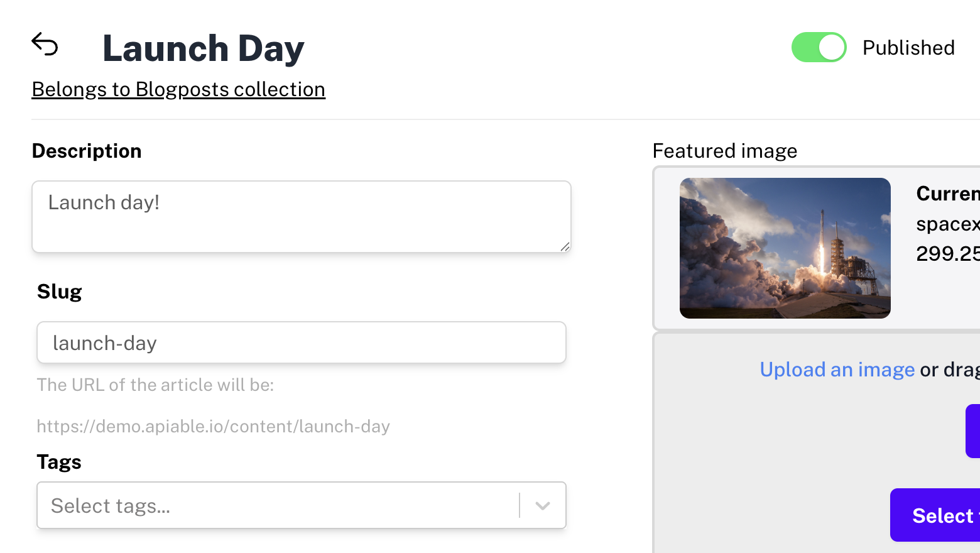Click the Description field label
Image resolution: width=980 pixels, height=553 pixels.
pos(87,151)
